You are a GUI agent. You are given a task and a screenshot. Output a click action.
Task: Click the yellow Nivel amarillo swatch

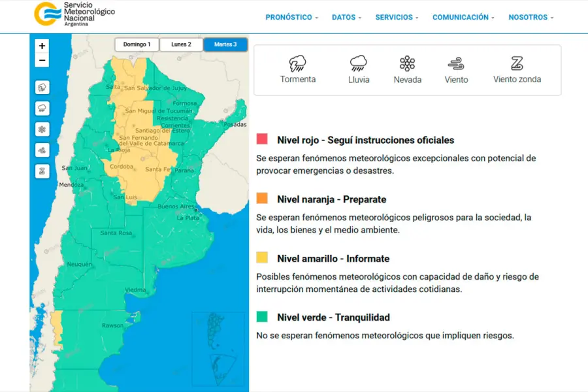[x=262, y=257]
